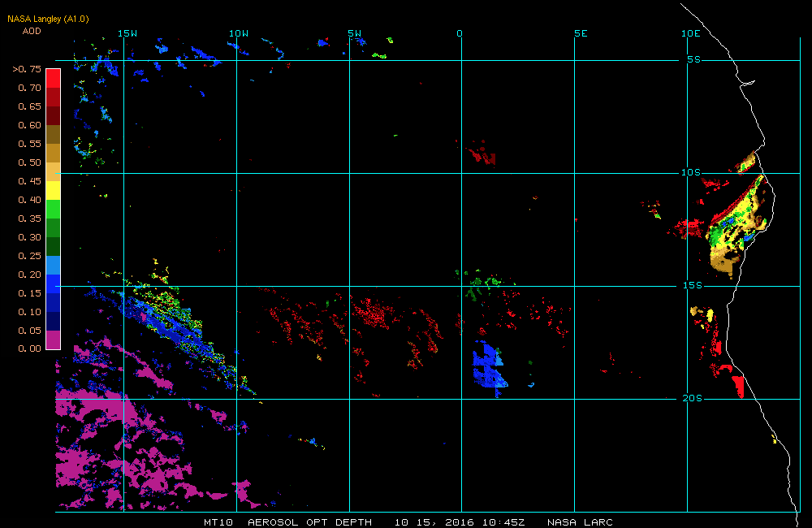Click the '10 15, 2016 10:45Z' timestamp
Image resolution: width=812 pixels, height=528 pixels.
point(460,522)
